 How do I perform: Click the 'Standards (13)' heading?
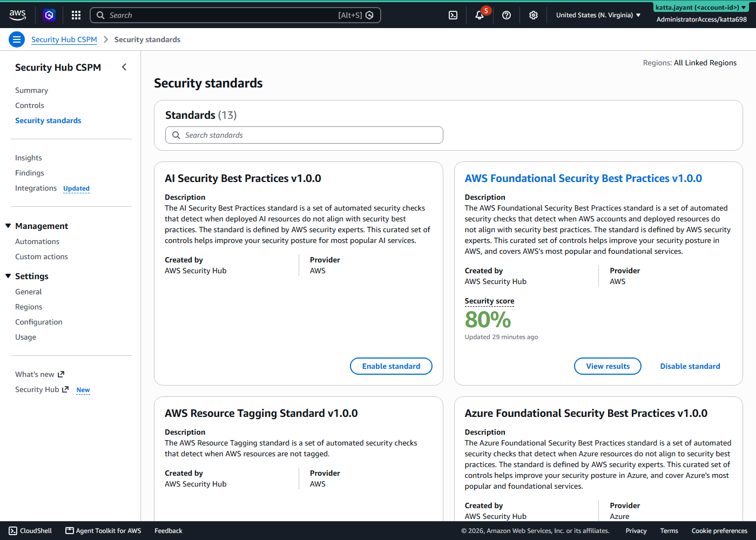pyautogui.click(x=201, y=115)
